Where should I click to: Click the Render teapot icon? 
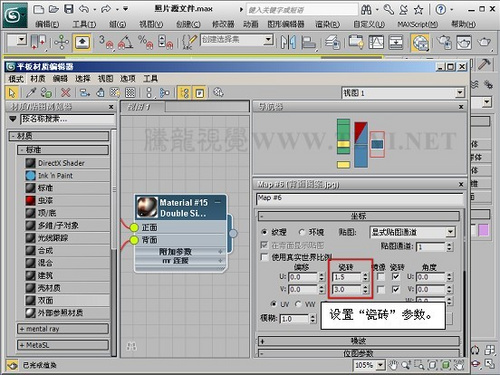click(x=484, y=42)
